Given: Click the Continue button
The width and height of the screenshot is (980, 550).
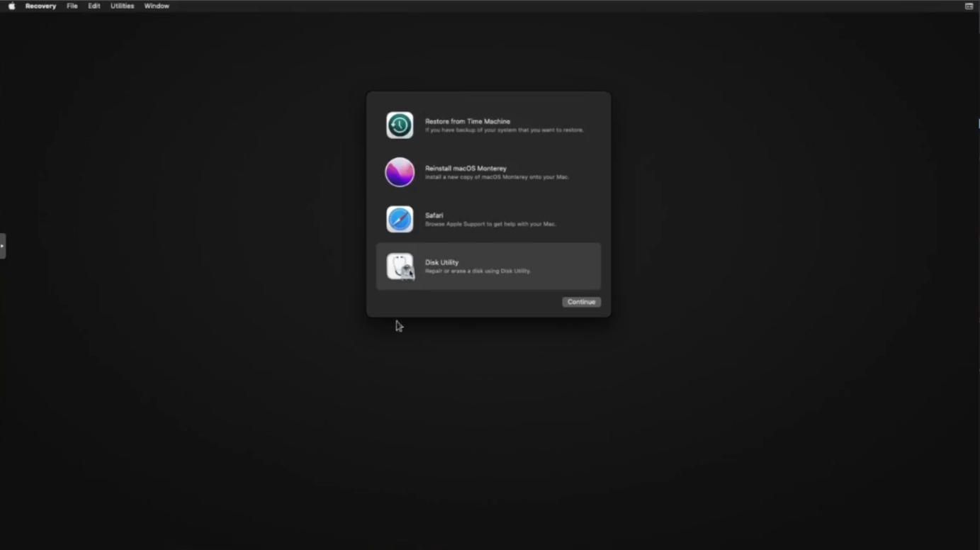Looking at the screenshot, I should coord(581,302).
